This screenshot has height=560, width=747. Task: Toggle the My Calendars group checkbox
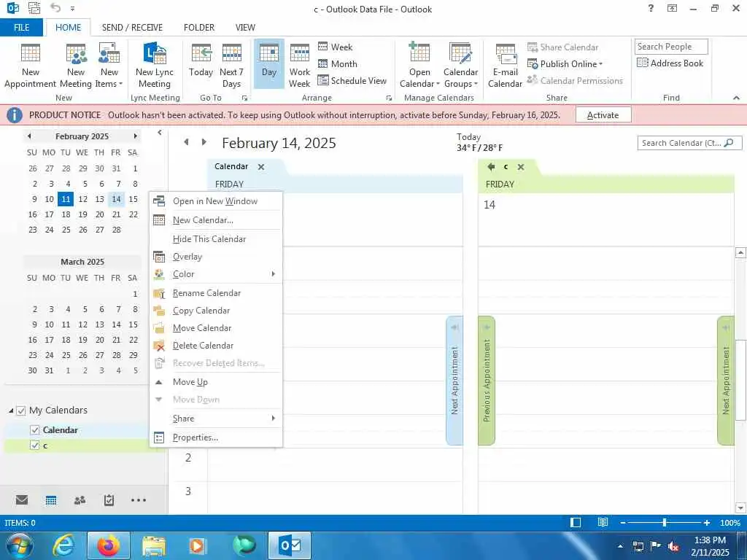pos(21,411)
